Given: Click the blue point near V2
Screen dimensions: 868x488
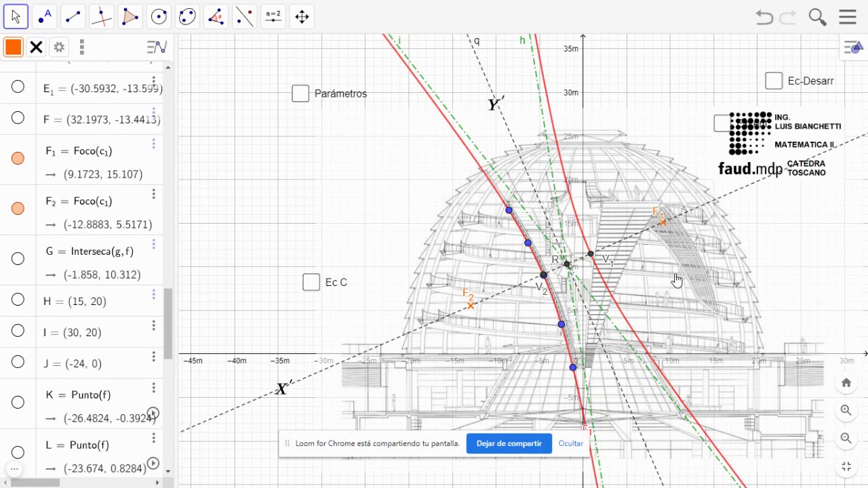Looking at the screenshot, I should tap(543, 274).
